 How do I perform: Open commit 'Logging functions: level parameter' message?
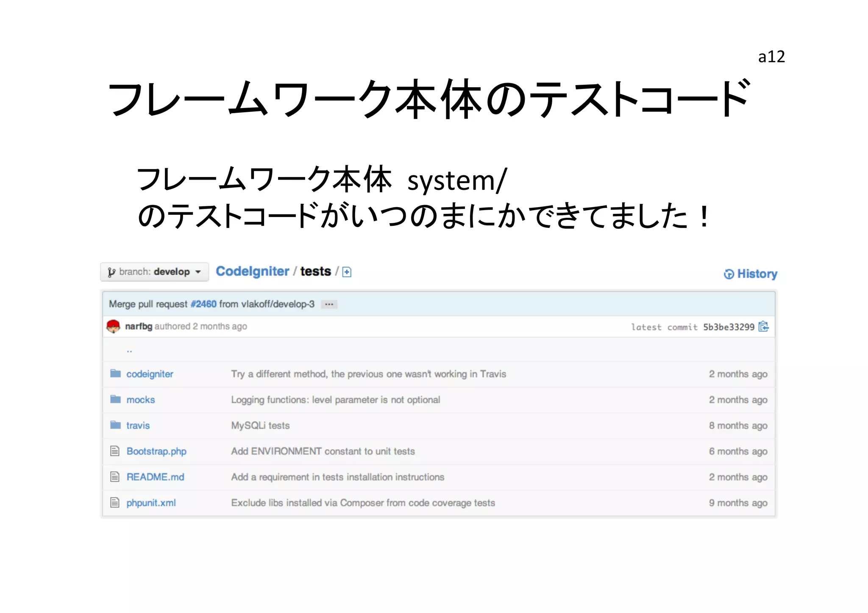click(x=336, y=399)
